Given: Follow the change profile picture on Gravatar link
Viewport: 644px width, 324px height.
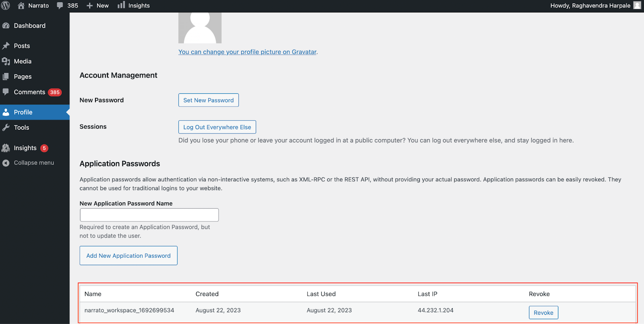Looking at the screenshot, I should tap(247, 52).
